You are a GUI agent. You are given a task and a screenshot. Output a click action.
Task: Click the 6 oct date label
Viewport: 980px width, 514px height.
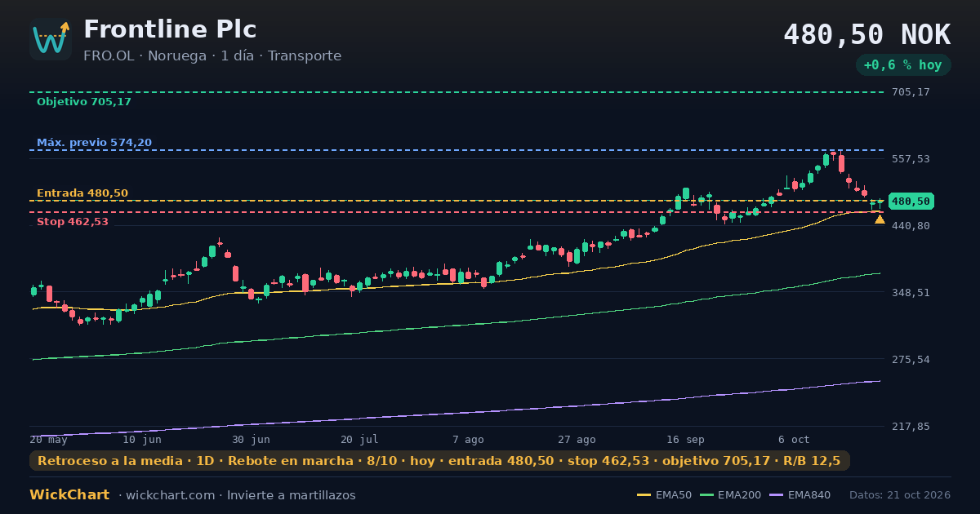click(x=794, y=439)
